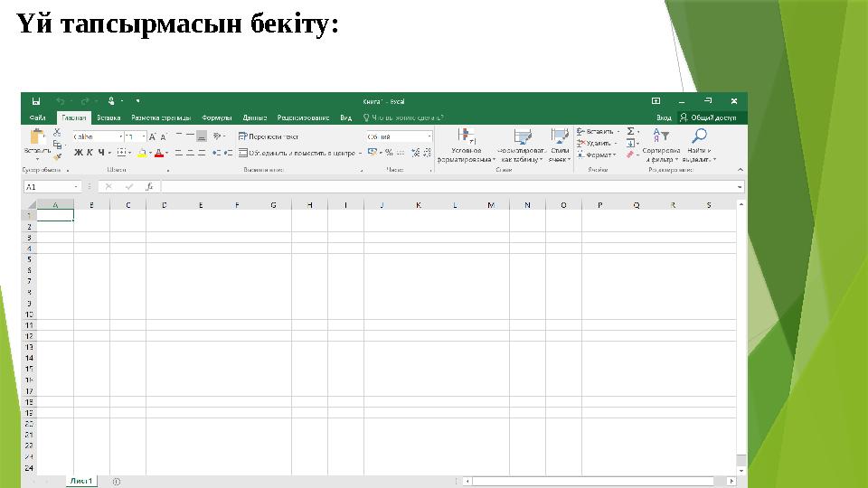Toggle bottom vertical alignment
Screen dimensions: 868x488
tap(202, 136)
